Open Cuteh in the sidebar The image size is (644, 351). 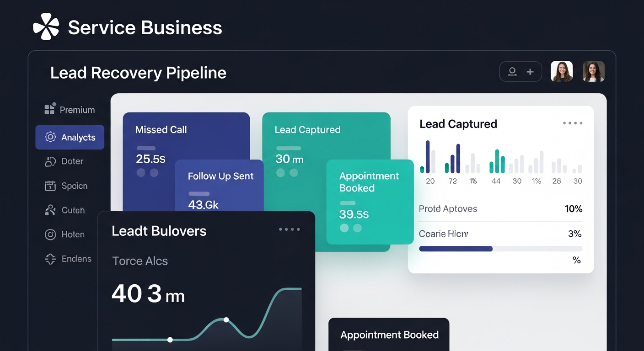point(65,210)
